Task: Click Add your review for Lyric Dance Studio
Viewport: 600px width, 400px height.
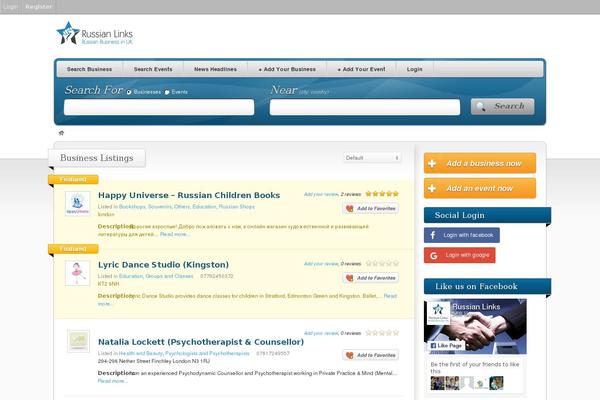Action: tap(321, 264)
